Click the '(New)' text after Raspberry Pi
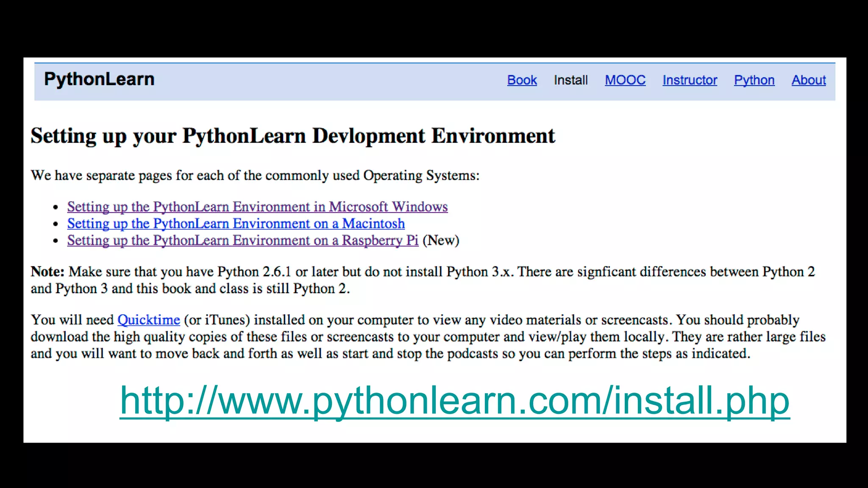Viewport: 868px width, 488px height. pos(441,241)
